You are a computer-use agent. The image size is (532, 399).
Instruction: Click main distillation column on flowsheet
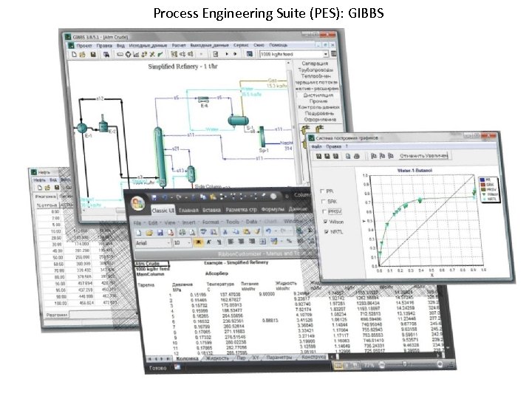160,156
